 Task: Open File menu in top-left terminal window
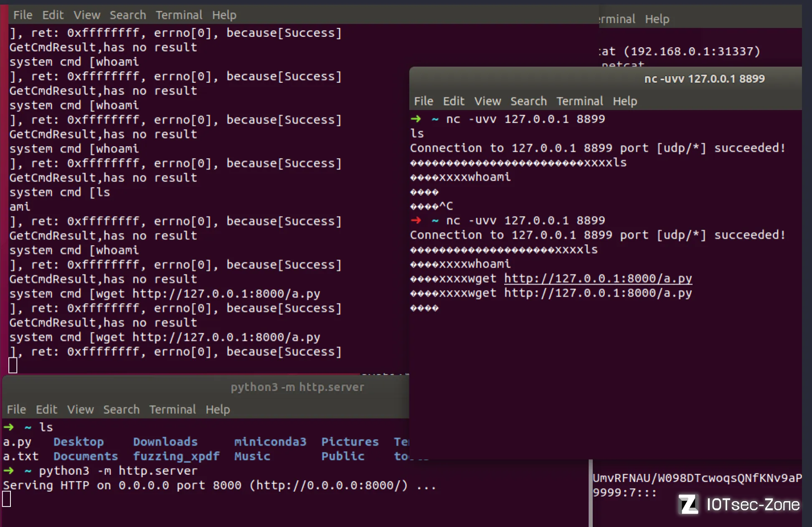coord(23,15)
